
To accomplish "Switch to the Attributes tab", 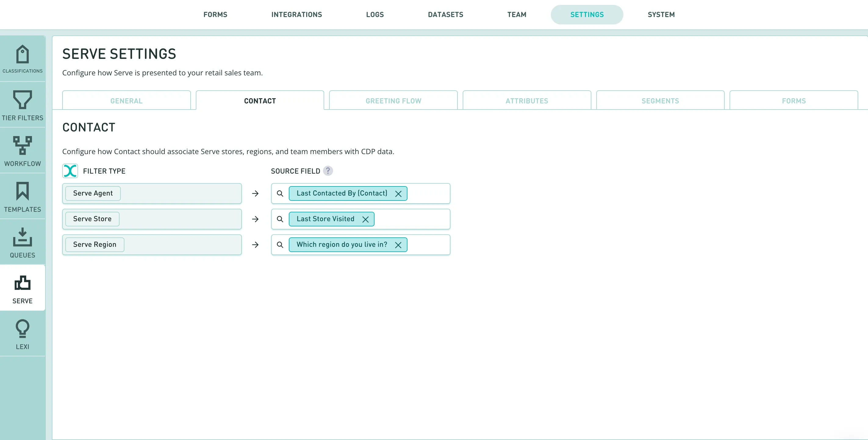I will [x=526, y=101].
